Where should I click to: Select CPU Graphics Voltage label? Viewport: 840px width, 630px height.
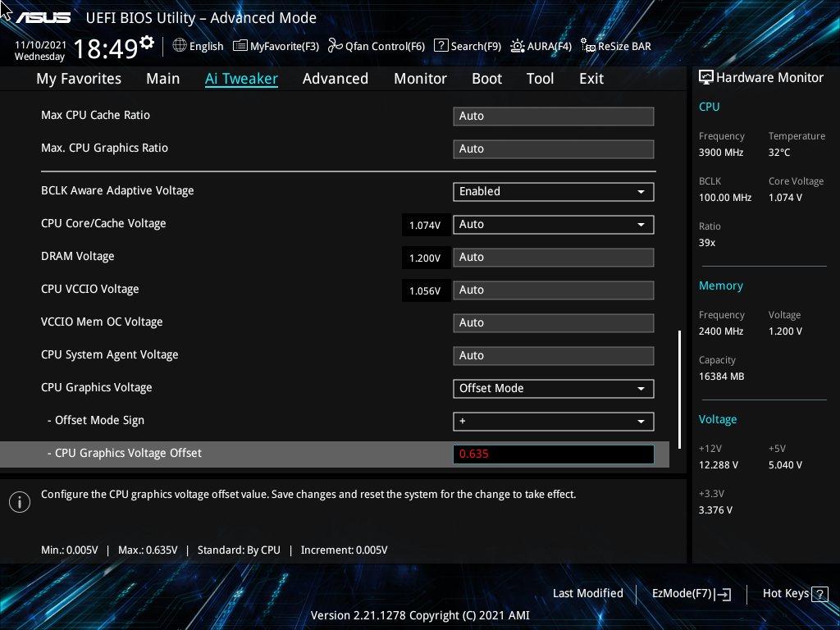coord(97,387)
